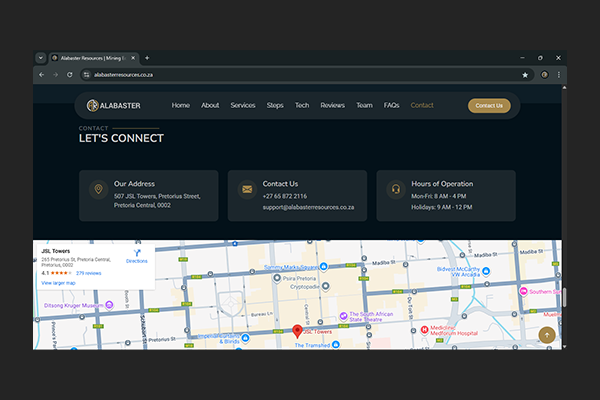Reload the page with refresh icon
Image resolution: width=600 pixels, height=400 pixels.
70,75
